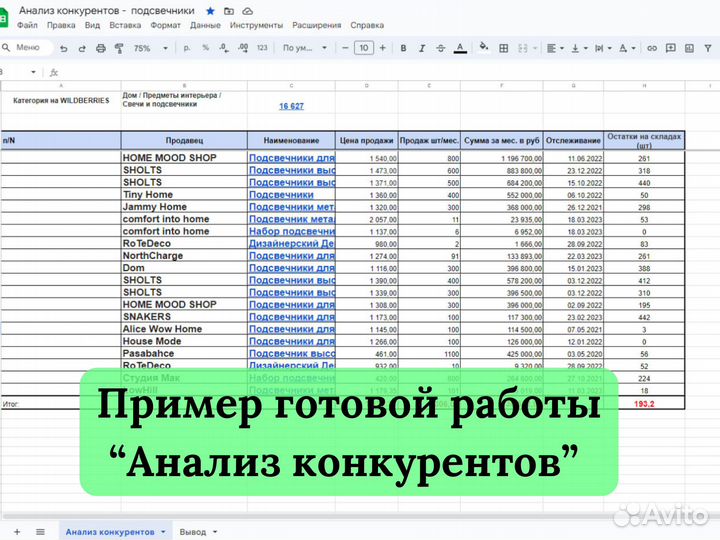This screenshot has width=720, height=540.
Task: Click the Undo arrow icon
Action: click(x=64, y=48)
